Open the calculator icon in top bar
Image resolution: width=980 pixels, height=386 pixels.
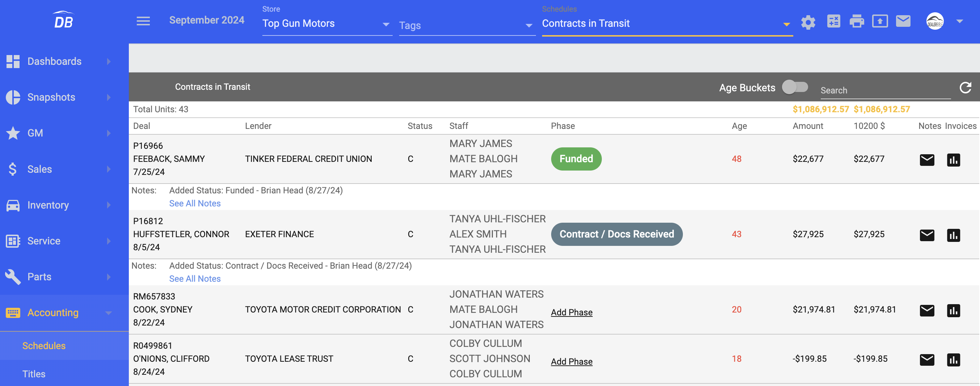833,21
